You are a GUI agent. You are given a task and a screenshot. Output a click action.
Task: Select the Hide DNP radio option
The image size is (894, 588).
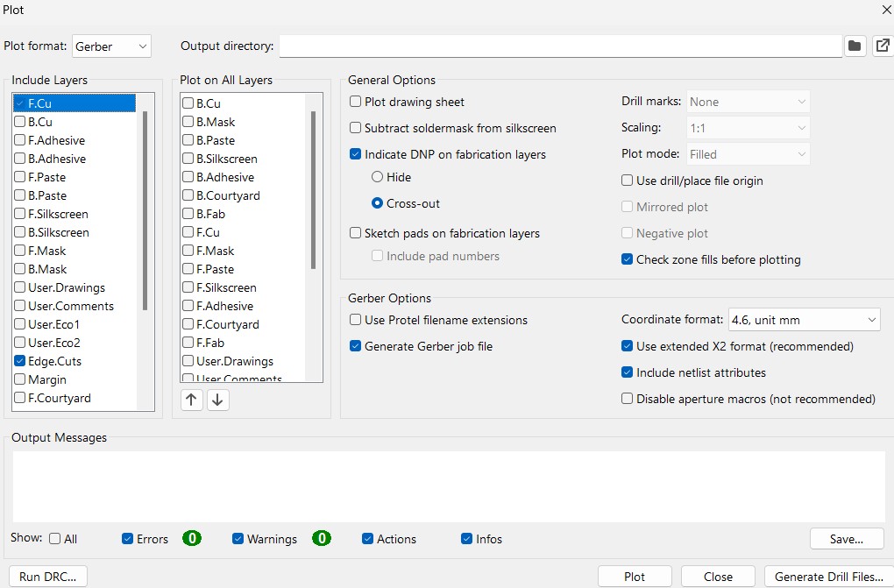(x=378, y=177)
